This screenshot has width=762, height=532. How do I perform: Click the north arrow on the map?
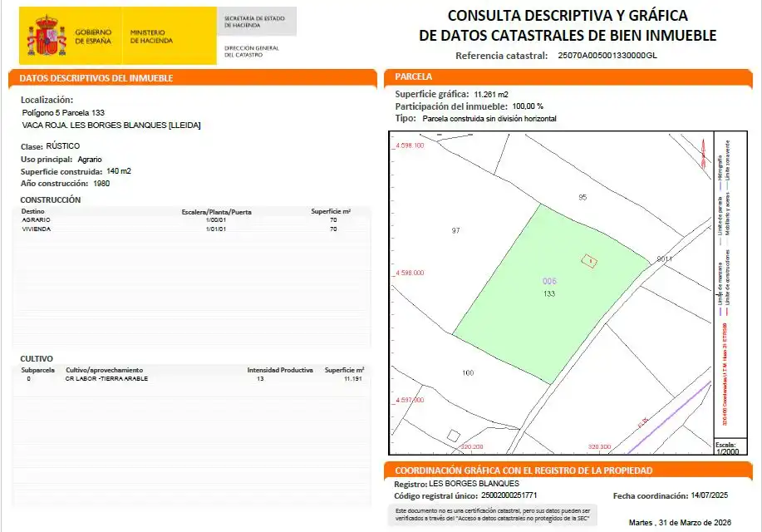tap(703, 154)
